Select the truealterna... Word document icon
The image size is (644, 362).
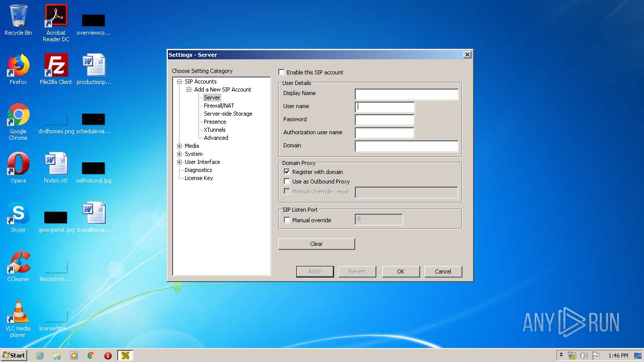(94, 217)
